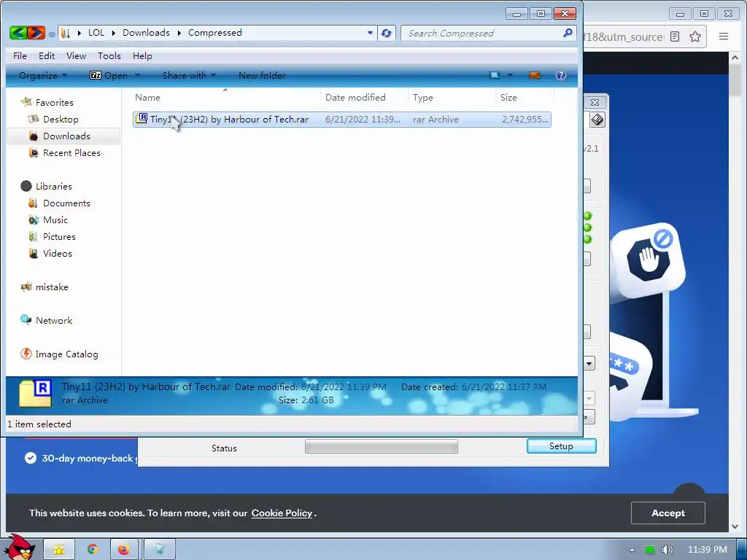Open the File menu

tap(20, 56)
